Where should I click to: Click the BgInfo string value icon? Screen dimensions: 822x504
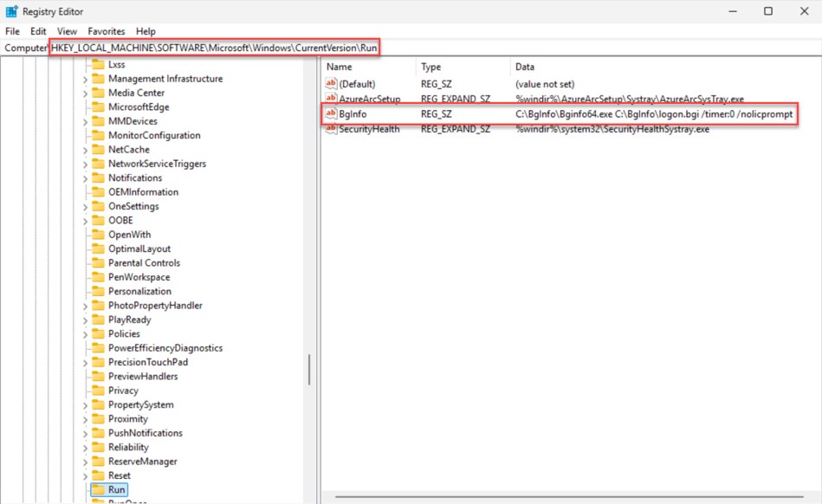coord(331,113)
